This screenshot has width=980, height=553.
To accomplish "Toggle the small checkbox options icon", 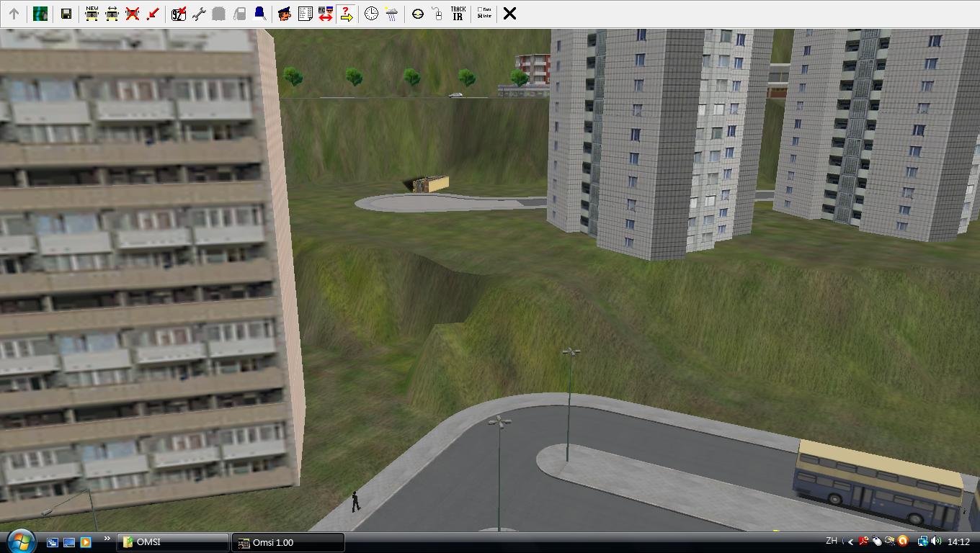I will (x=484, y=14).
